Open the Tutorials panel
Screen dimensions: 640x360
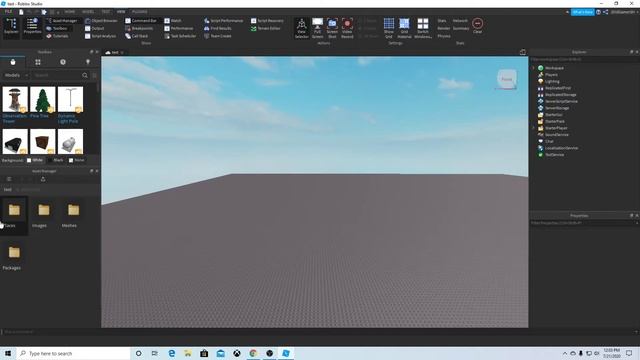click(x=57, y=36)
